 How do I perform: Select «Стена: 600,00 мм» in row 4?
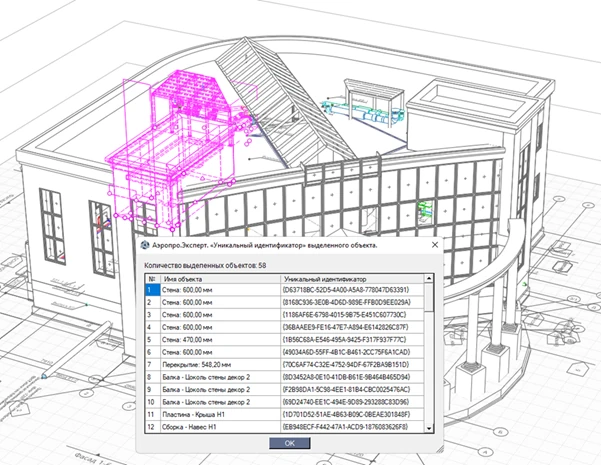(x=220, y=327)
